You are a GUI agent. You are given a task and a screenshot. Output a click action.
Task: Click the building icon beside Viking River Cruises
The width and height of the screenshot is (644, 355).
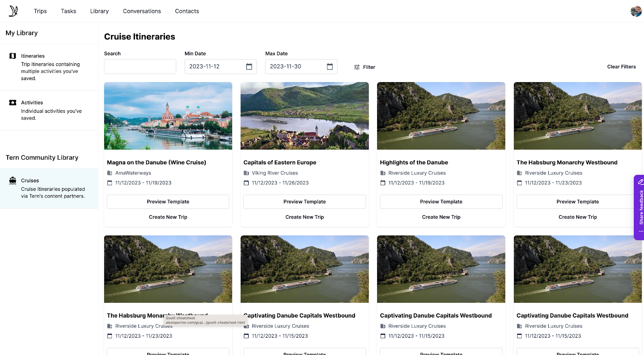coord(246,173)
